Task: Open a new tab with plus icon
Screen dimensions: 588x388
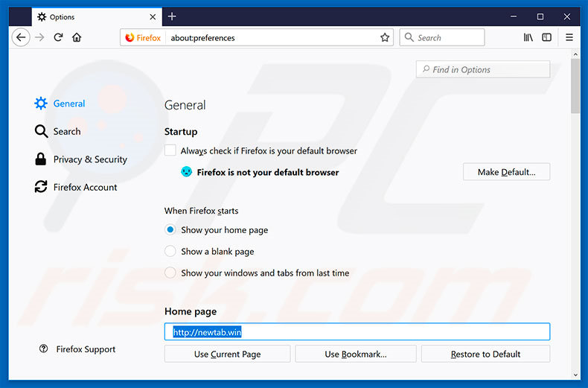Action: click(172, 16)
